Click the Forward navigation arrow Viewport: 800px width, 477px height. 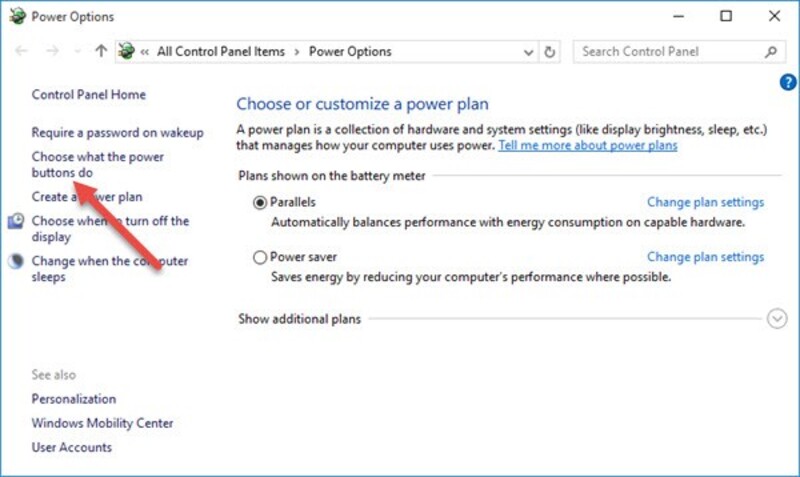[x=52, y=51]
